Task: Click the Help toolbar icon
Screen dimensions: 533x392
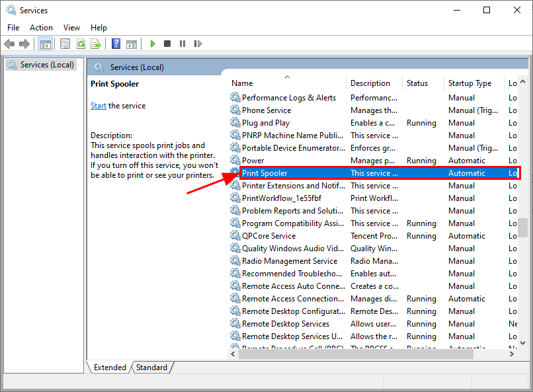Action: 116,44
